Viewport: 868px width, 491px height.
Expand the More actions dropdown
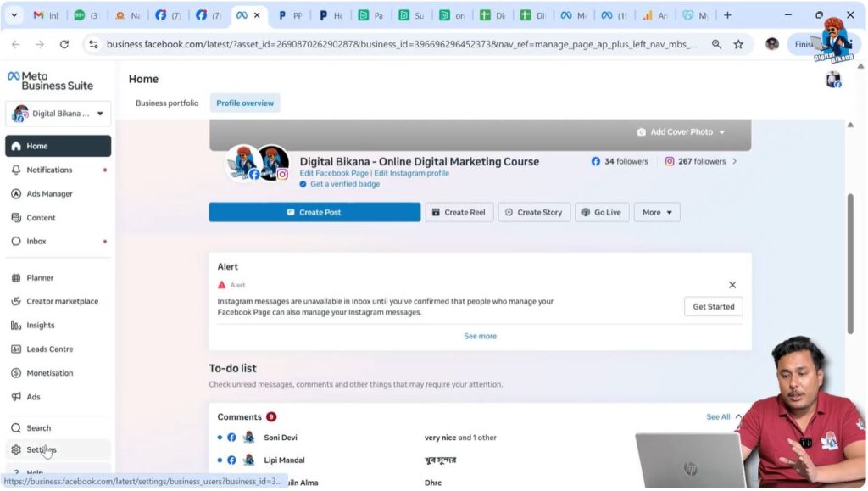(x=656, y=212)
